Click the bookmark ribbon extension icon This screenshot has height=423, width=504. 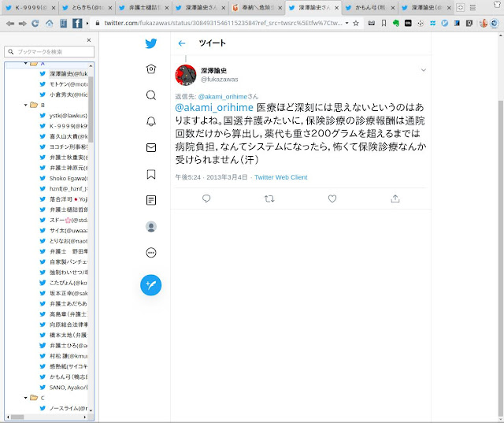pos(384,23)
